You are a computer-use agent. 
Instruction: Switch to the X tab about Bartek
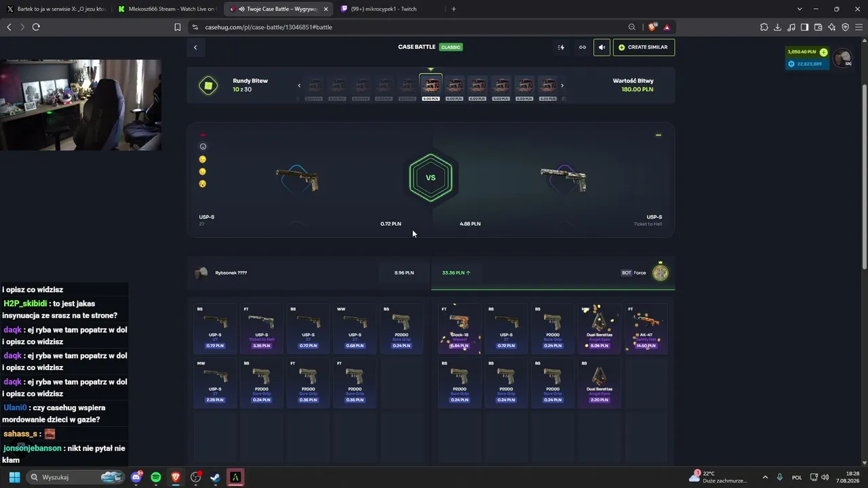click(x=56, y=9)
